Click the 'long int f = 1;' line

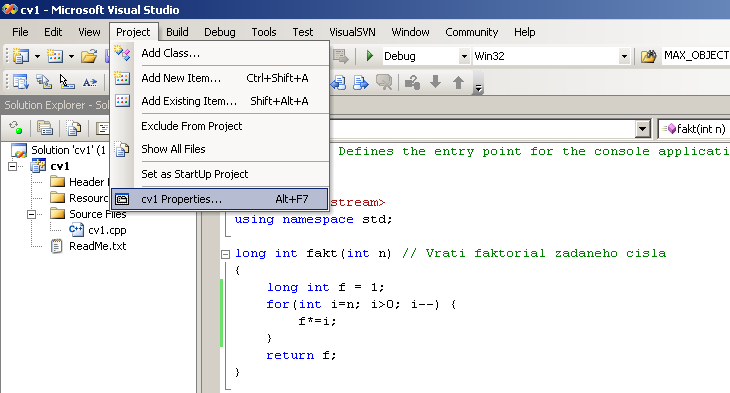click(325, 287)
